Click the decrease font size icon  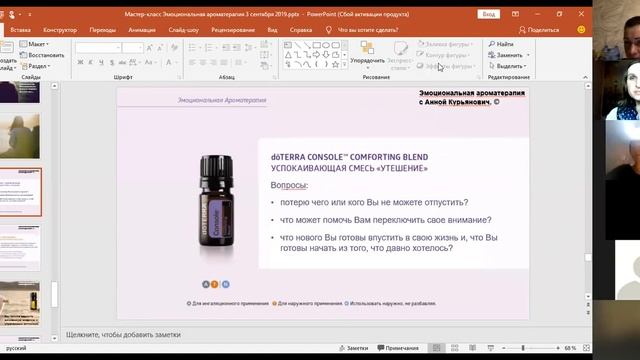pyautogui.click(x=160, y=48)
